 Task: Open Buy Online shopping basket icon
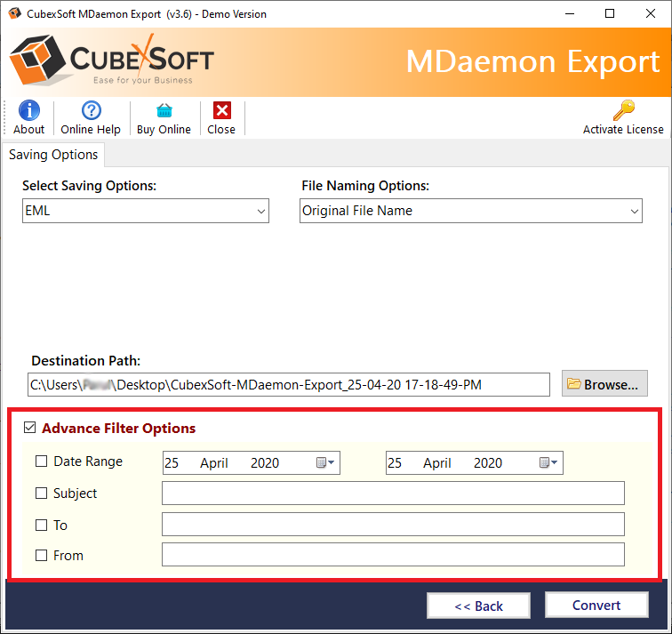click(x=164, y=110)
